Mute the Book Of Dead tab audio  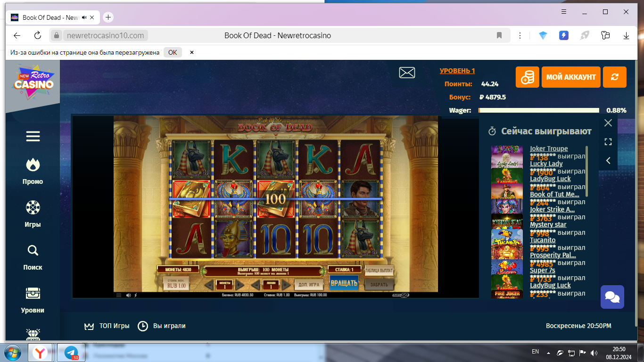pyautogui.click(x=84, y=17)
